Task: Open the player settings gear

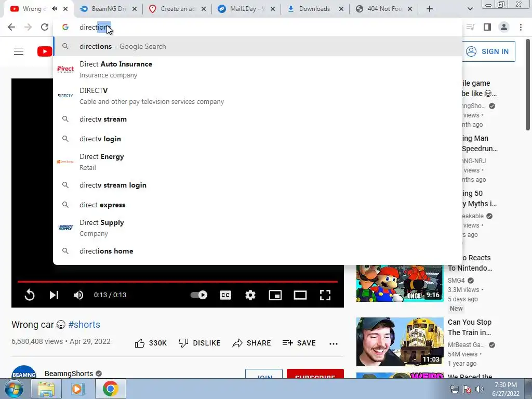Action: click(x=250, y=295)
